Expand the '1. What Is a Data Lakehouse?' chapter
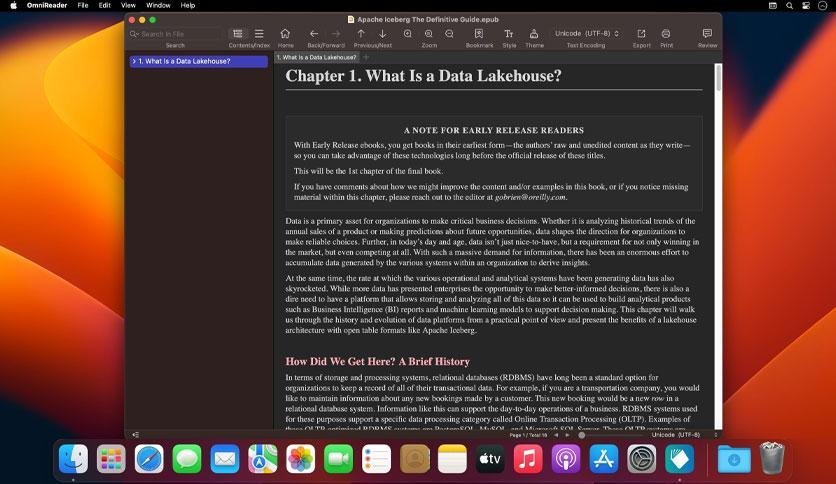Image resolution: width=836 pixels, height=484 pixels. pyautogui.click(x=134, y=62)
